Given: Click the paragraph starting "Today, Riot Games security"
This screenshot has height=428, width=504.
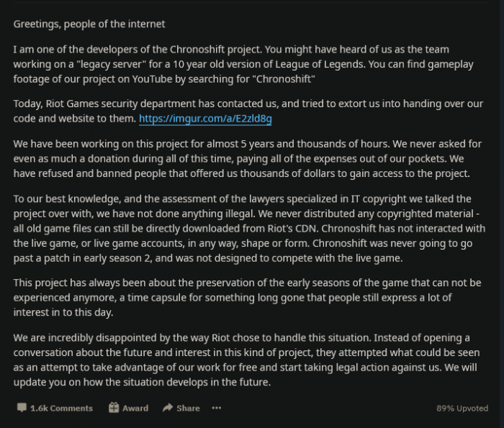Looking at the screenshot, I should (x=245, y=111).
